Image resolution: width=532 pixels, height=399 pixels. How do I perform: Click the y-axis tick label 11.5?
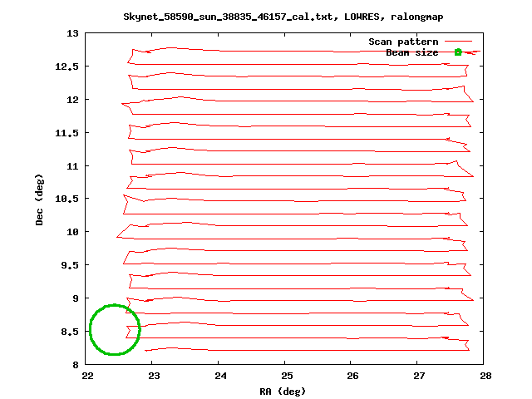click(66, 133)
